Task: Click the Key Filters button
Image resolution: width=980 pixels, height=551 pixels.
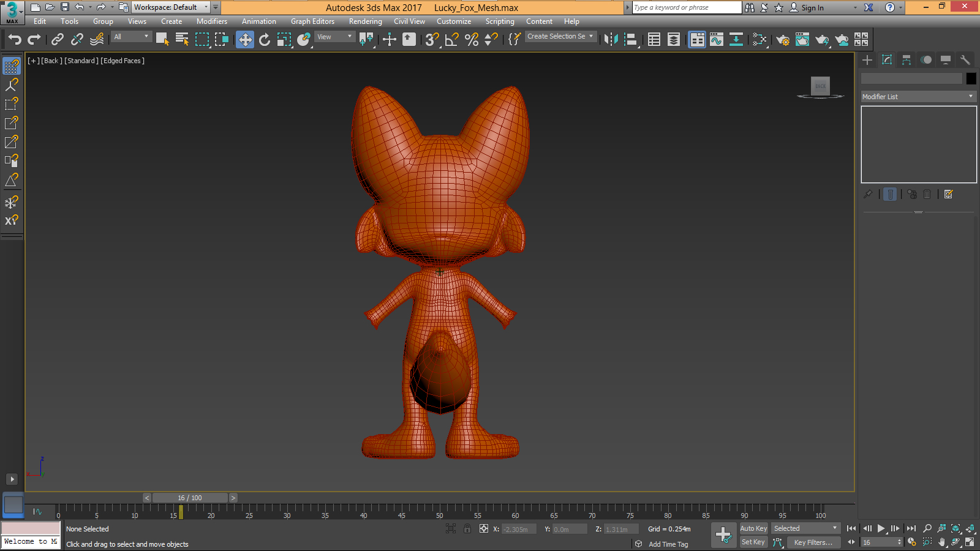Action: tap(813, 542)
